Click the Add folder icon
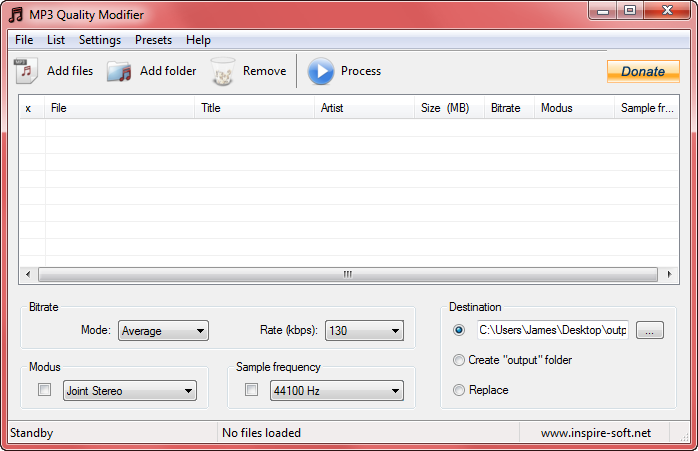 coord(119,71)
